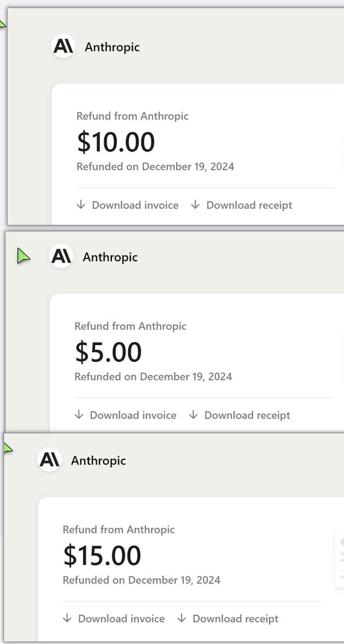Click the Anthropic logo above the $15.00 refund
Viewport: 344px width, 644px height.
pyautogui.click(x=48, y=460)
